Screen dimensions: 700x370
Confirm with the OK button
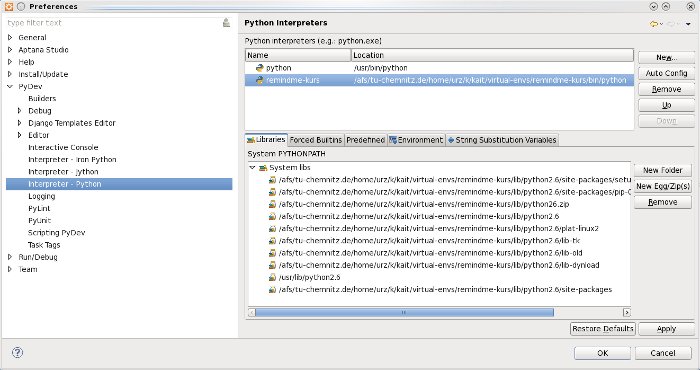click(602, 353)
